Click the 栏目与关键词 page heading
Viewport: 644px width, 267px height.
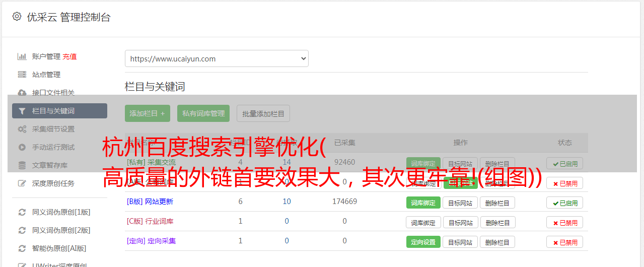(x=155, y=87)
